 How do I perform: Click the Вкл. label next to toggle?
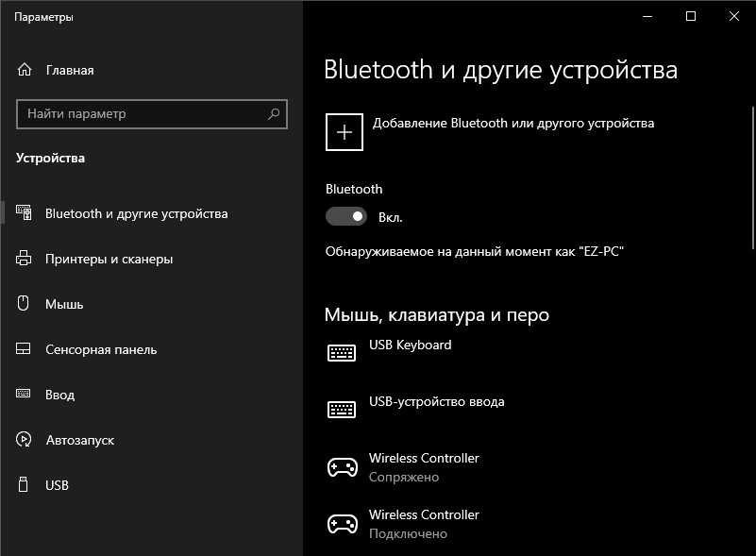(390, 217)
